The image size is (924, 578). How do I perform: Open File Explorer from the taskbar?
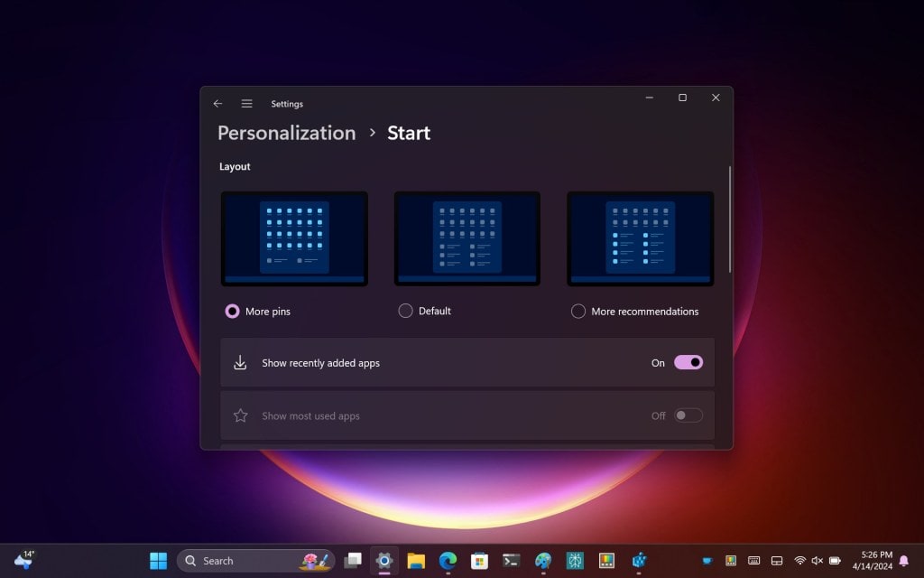[416, 561]
